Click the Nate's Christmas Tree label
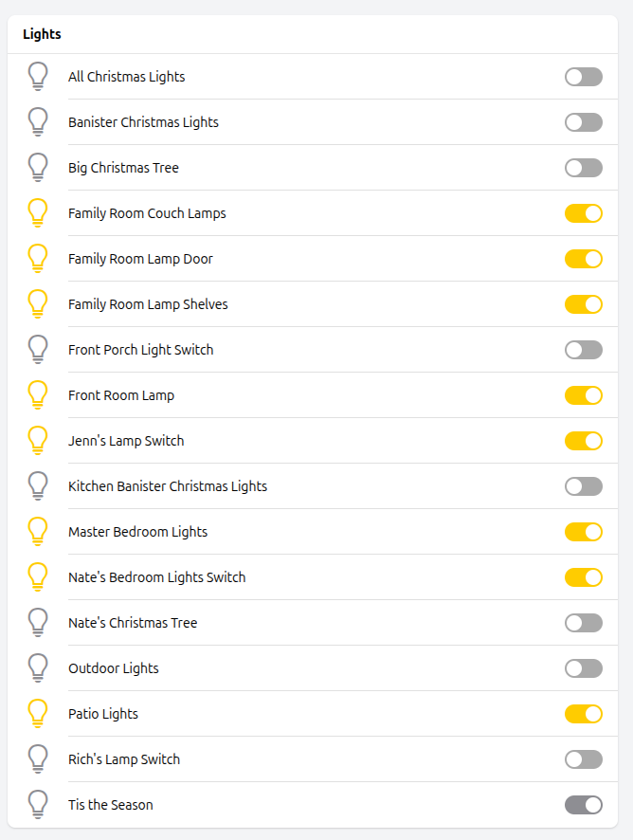 (133, 623)
